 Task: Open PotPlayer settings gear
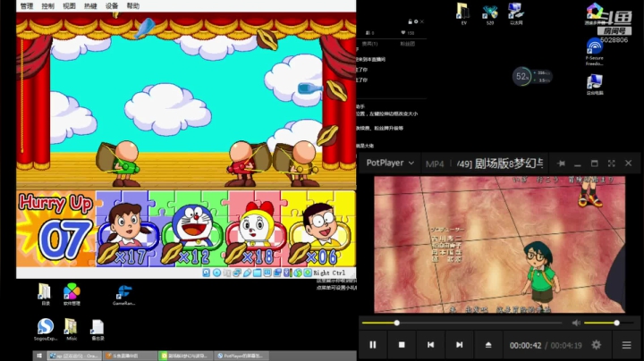[x=597, y=345]
